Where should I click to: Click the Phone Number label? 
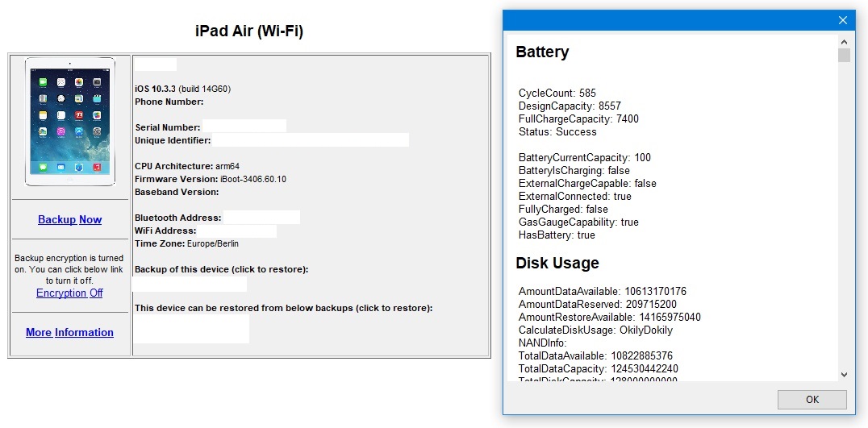click(169, 102)
